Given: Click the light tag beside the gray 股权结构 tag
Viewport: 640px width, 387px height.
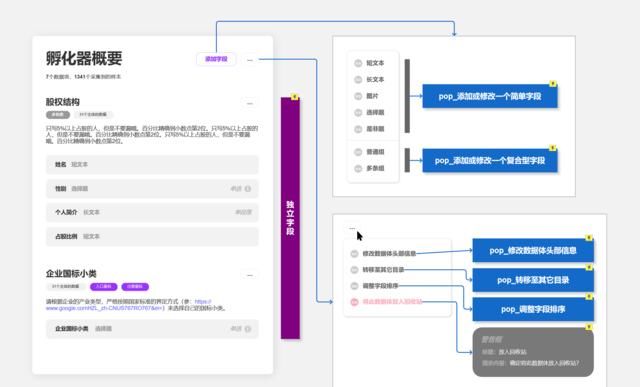Looking at the screenshot, I should pyautogui.click(x=93, y=114).
